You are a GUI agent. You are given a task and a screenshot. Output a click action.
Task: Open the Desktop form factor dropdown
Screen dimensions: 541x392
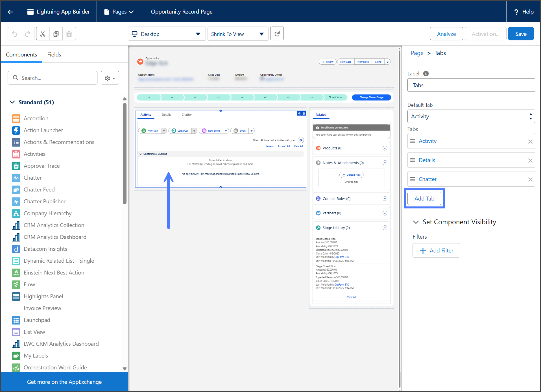tap(167, 34)
